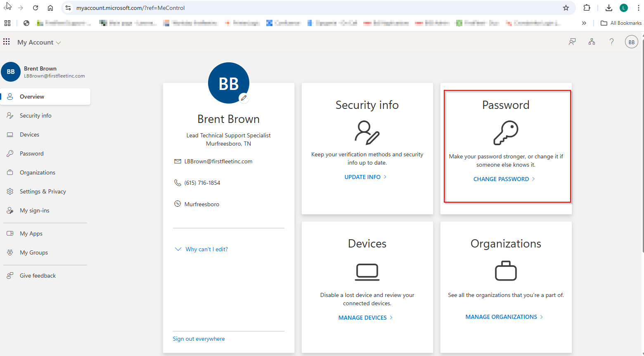Open My Groups in the sidebar
This screenshot has width=644, height=356.
(x=45, y=252)
